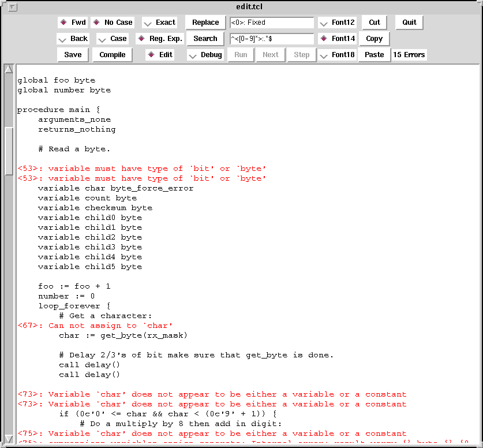Image resolution: width=483 pixels, height=448 pixels.
Task: Click the Next debug button
Action: pyautogui.click(x=271, y=54)
